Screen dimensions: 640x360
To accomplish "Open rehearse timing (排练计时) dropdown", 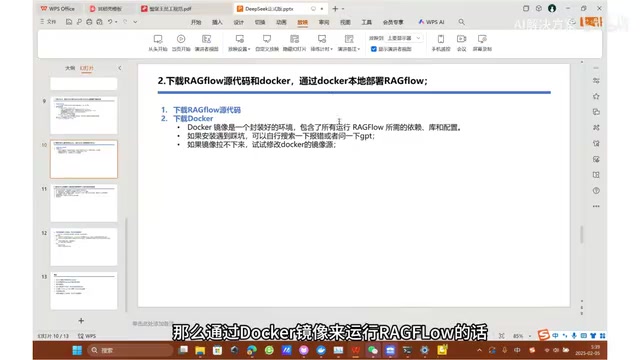I will [x=322, y=43].
